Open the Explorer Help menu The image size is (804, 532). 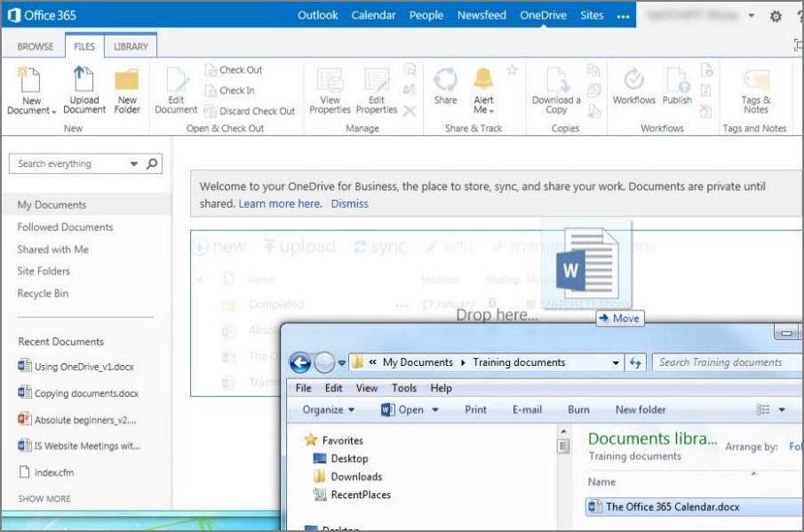441,388
